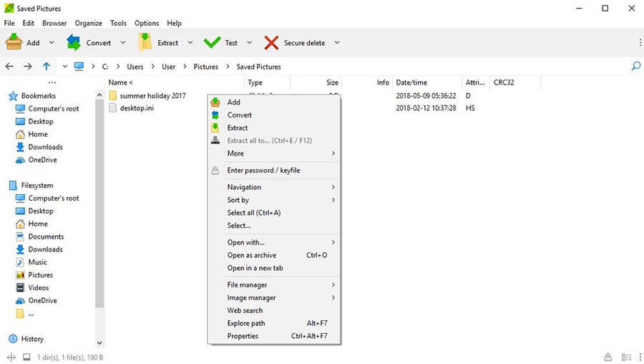Open dropdown arrow next to Secure delete
Viewport: 644px width, 364px height.
click(336, 43)
